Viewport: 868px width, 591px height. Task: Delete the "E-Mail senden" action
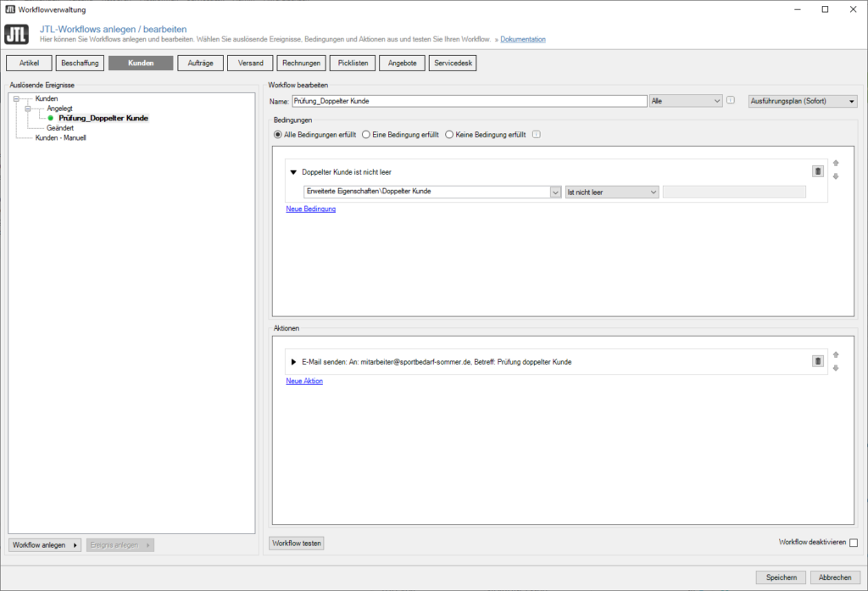pos(817,360)
